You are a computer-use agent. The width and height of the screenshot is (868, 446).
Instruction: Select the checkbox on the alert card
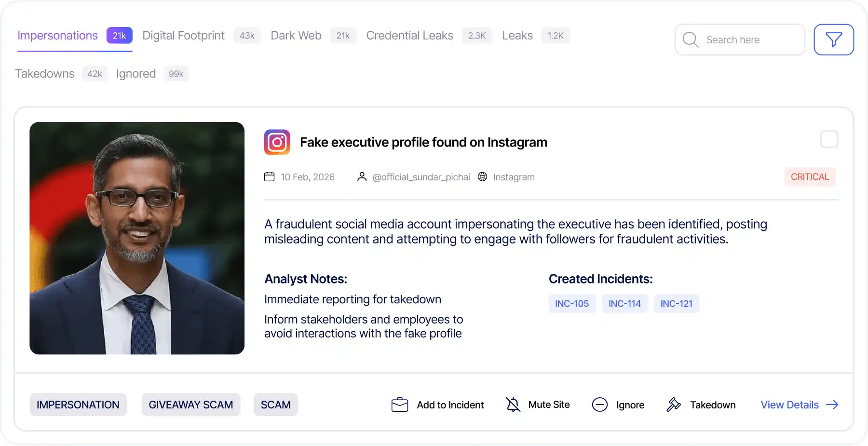tap(829, 139)
